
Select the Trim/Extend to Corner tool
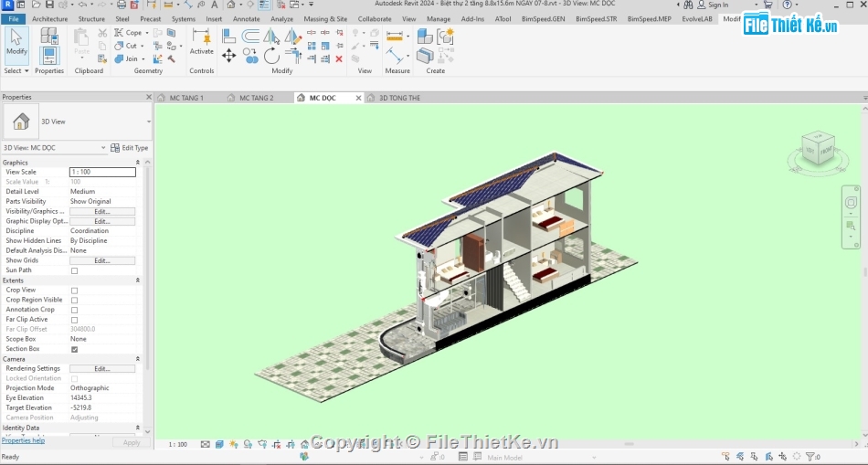click(x=292, y=56)
